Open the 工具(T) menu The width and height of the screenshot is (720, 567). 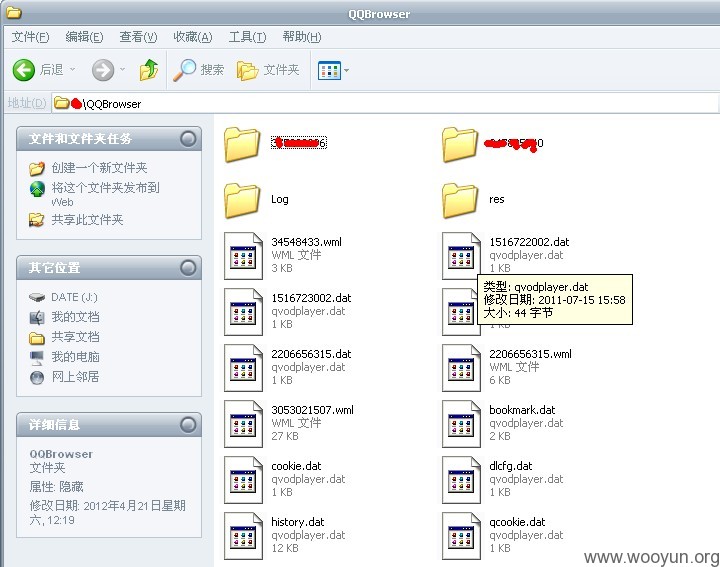(x=247, y=37)
